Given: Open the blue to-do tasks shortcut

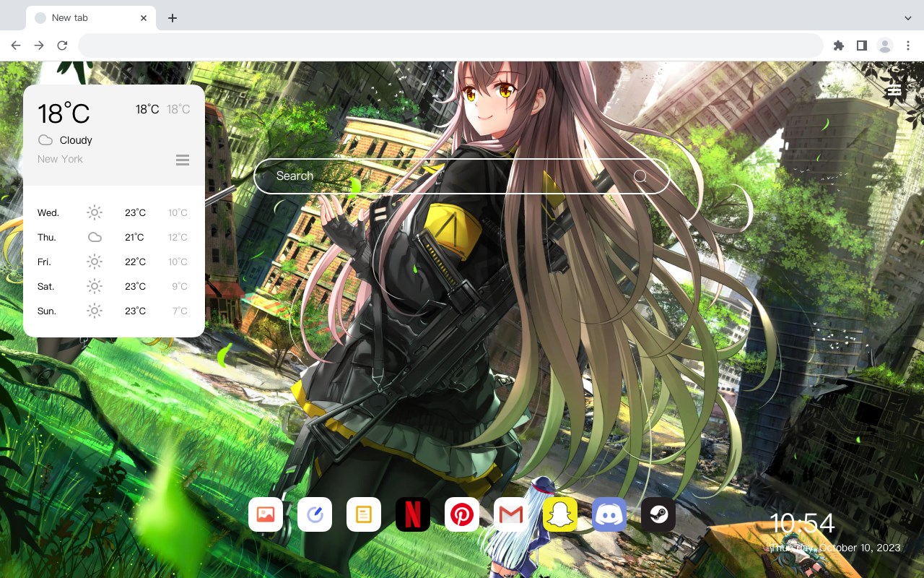Looking at the screenshot, I should coord(315,514).
